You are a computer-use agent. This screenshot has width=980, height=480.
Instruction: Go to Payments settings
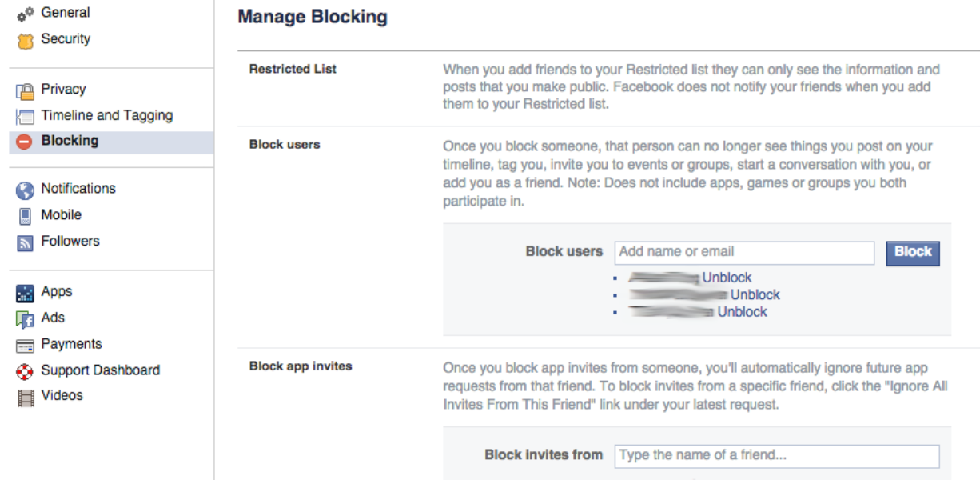click(71, 344)
